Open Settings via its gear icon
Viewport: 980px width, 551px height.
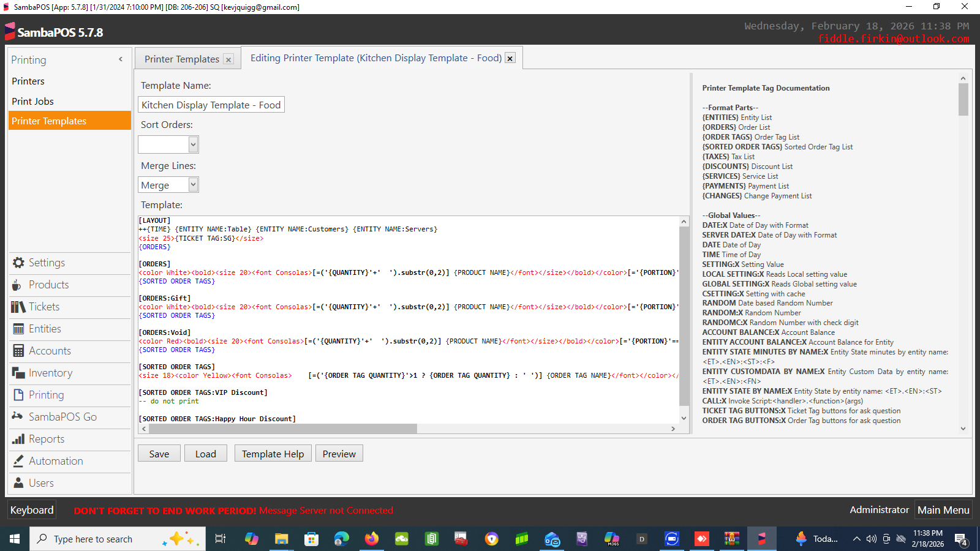[18, 263]
